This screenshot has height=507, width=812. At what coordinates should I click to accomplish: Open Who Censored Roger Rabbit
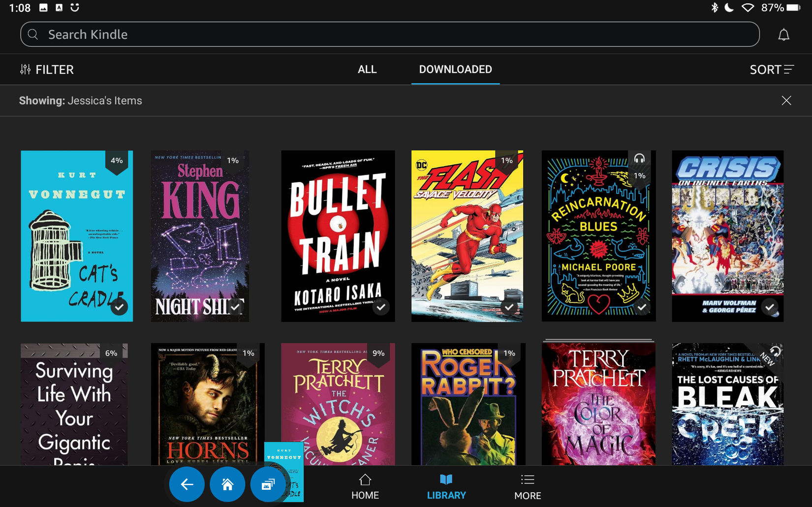pyautogui.click(x=468, y=404)
